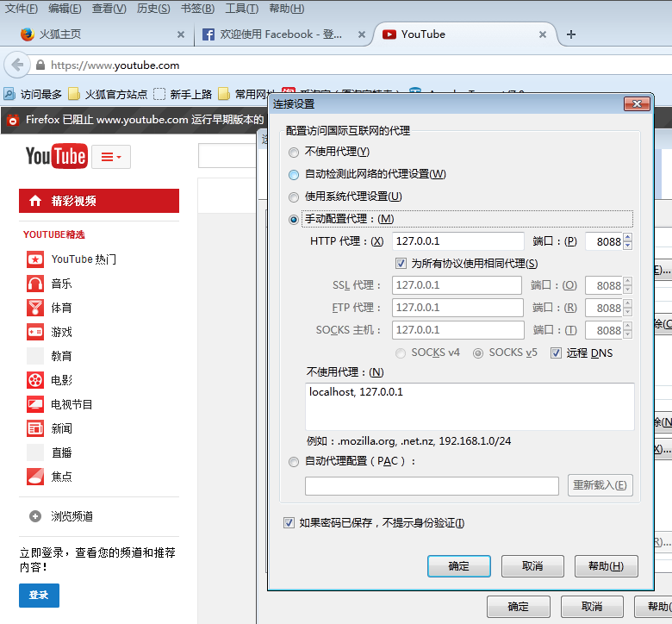Image resolution: width=672 pixels, height=624 pixels.
Task: Open the 新手上路 bookmark
Action: (183, 94)
